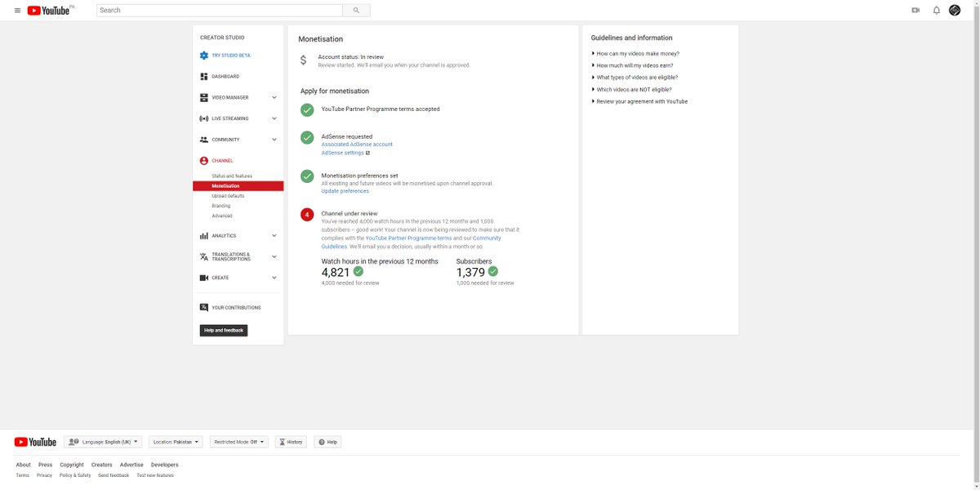Open YouTube Partner Programme terms link
The image size is (980, 490).
click(x=408, y=238)
